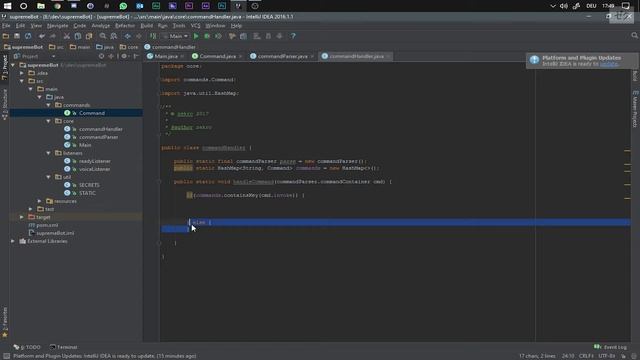Click the Structure side tab
The image size is (640, 360).
pos(4,104)
